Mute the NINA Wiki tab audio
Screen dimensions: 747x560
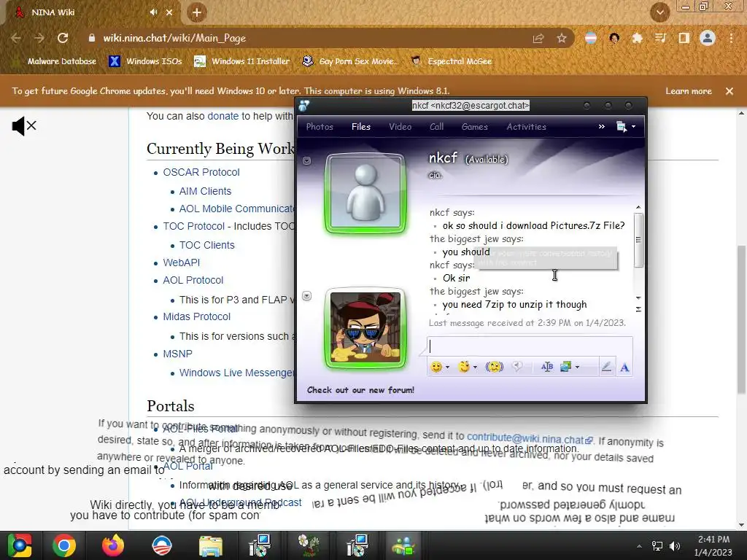[x=153, y=12]
